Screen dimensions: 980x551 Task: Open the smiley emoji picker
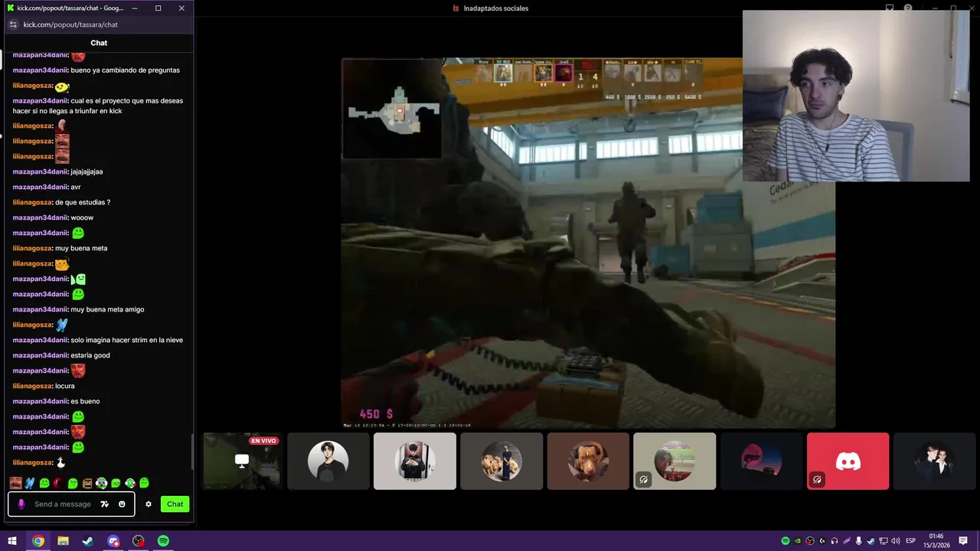point(122,504)
